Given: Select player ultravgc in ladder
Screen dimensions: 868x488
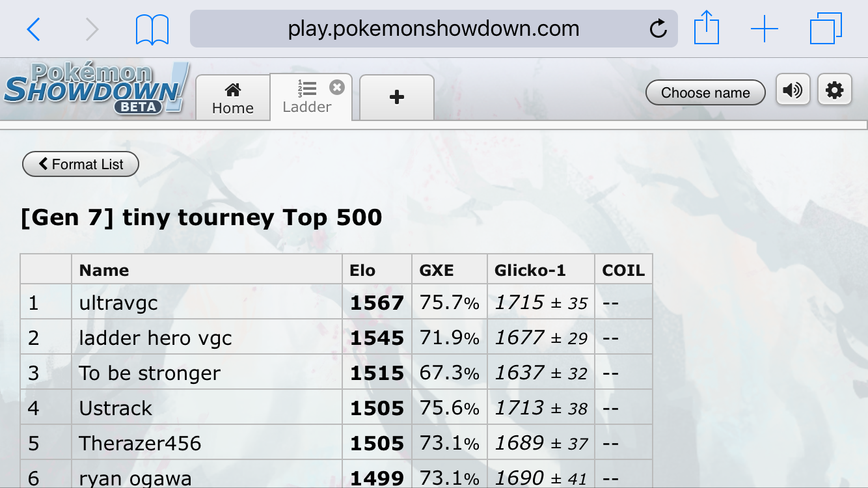Looking at the screenshot, I should pos(118,303).
